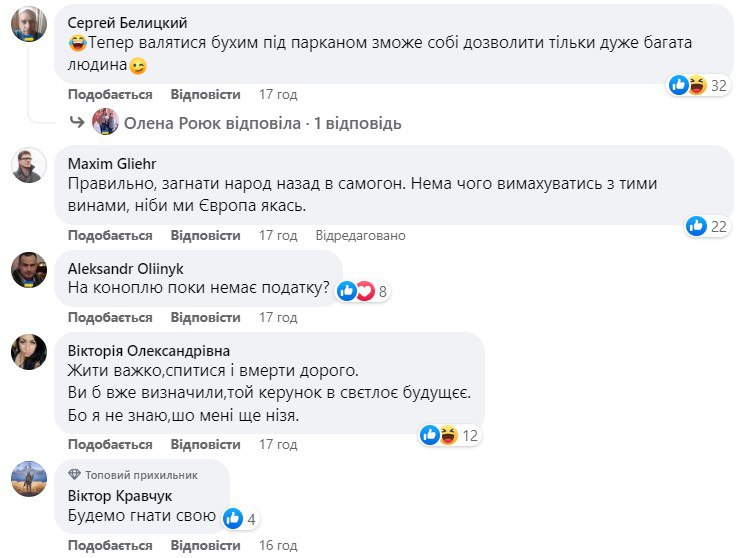The width and height of the screenshot is (745, 558).
Task: Click Aleksandr Oliinyk's avatar image
Action: coord(27,271)
